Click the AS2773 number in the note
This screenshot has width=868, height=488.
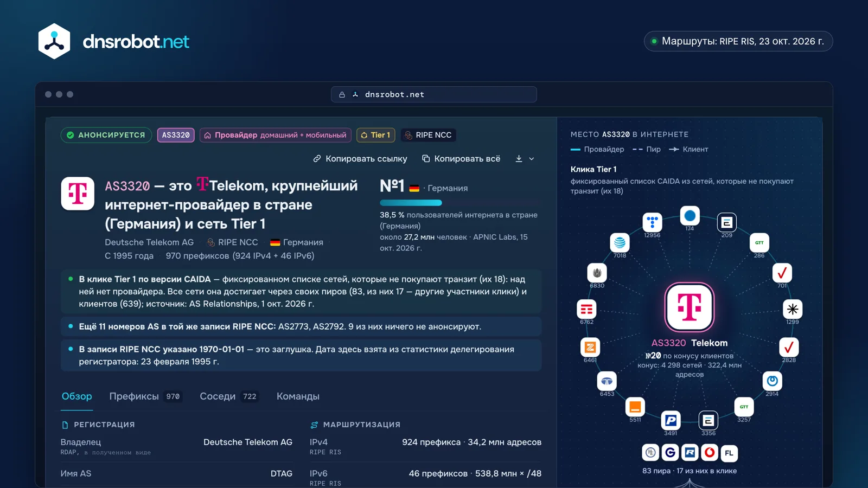point(293,326)
